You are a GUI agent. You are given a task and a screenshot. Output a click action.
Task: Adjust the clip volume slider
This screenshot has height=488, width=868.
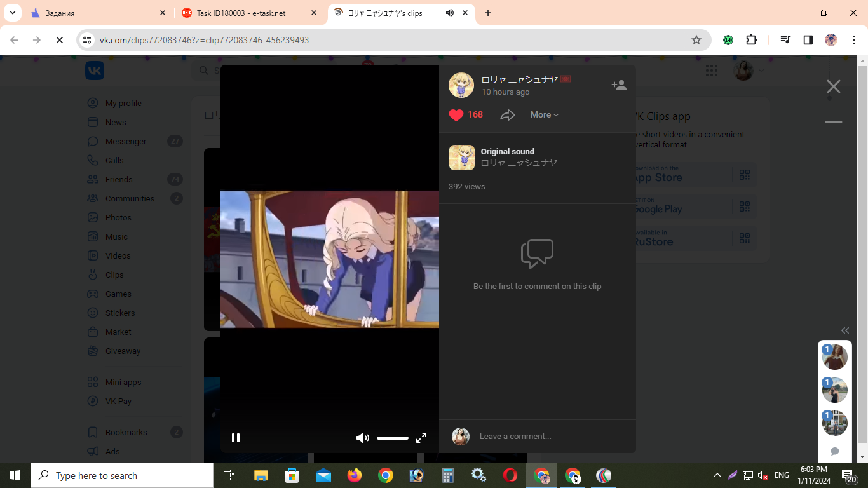point(393,438)
